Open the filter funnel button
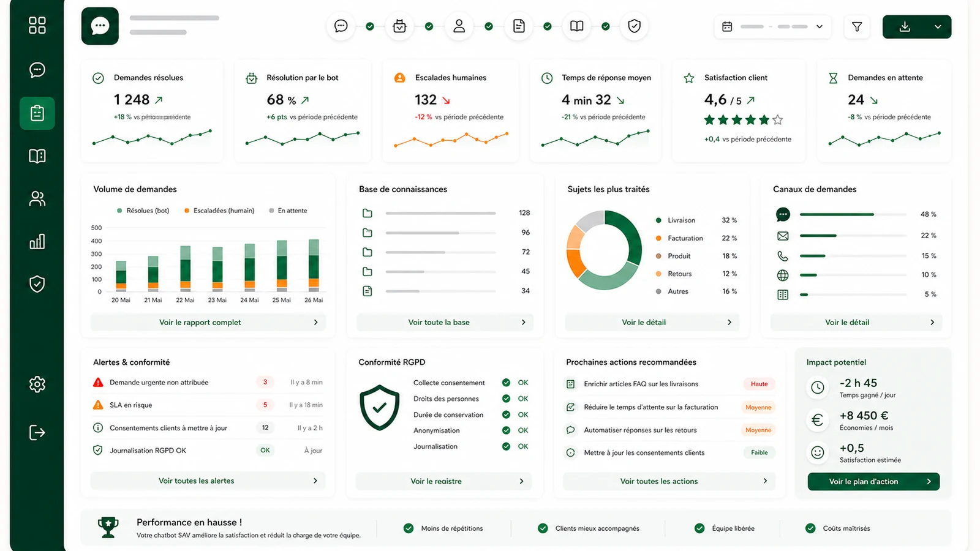The image size is (980, 551). [857, 27]
